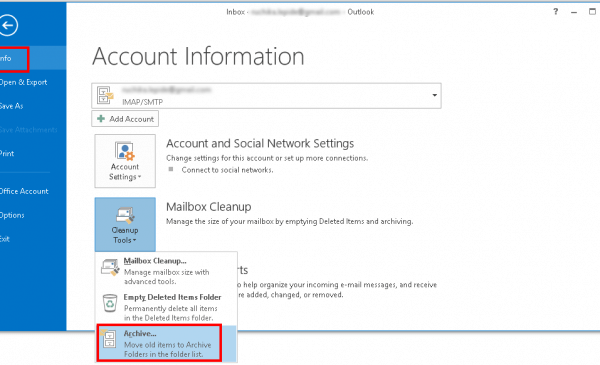This screenshot has width=600, height=365.
Task: Click the Account Information heading
Action: point(198,56)
